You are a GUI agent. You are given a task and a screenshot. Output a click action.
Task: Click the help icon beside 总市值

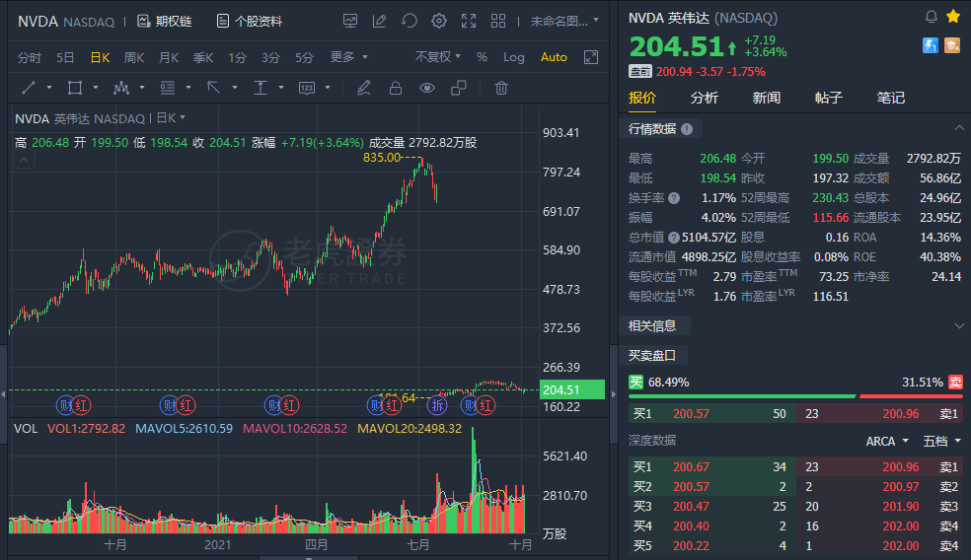[674, 237]
